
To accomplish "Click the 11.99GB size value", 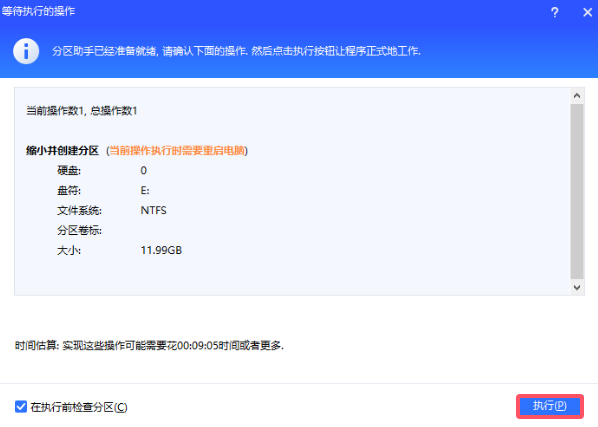I will click(x=161, y=250).
